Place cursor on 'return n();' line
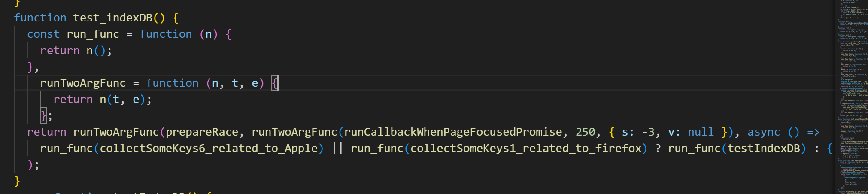This screenshot has height=194, width=868. tap(76, 51)
